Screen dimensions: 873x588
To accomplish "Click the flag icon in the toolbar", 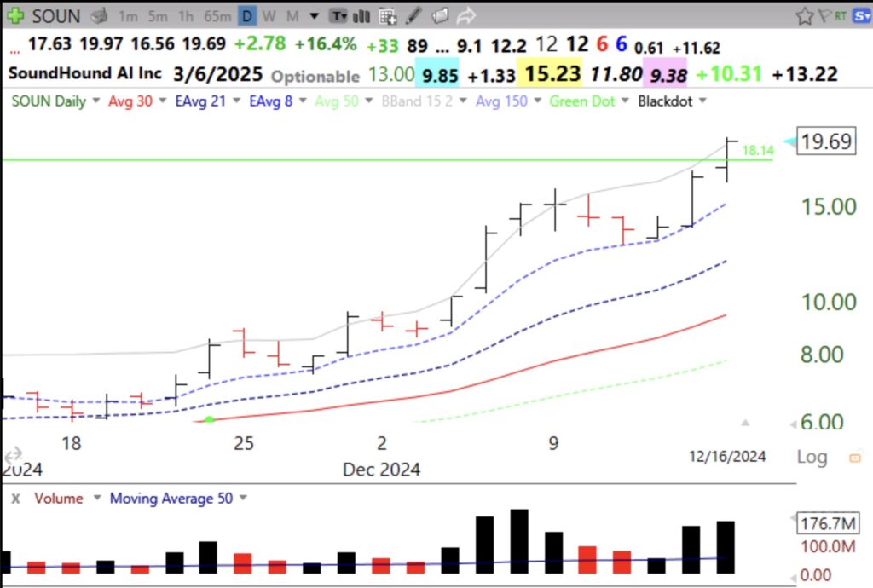I will (x=824, y=14).
